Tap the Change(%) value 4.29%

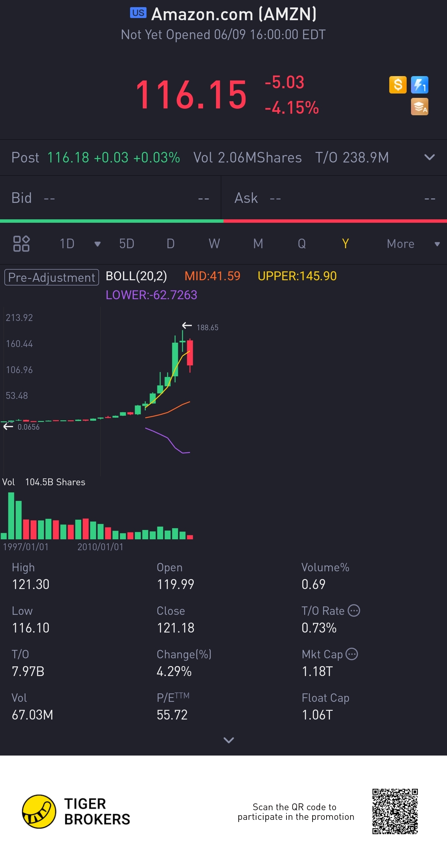pos(174,671)
